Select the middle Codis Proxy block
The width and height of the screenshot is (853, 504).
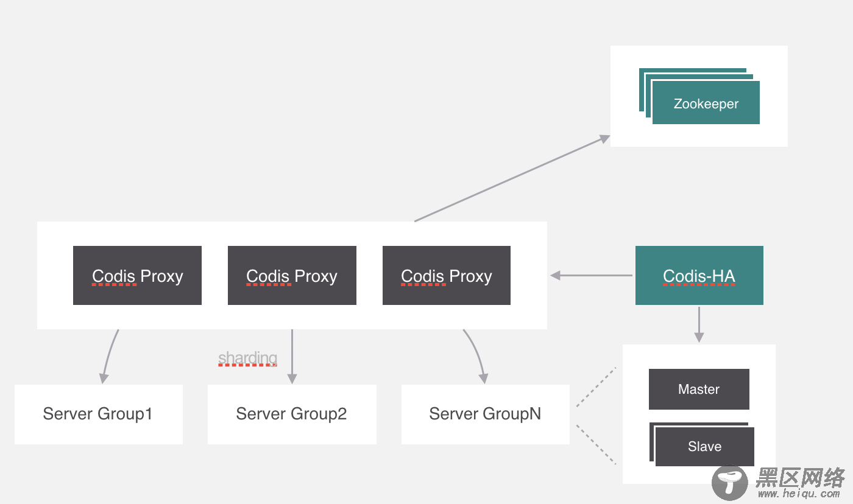(292, 276)
